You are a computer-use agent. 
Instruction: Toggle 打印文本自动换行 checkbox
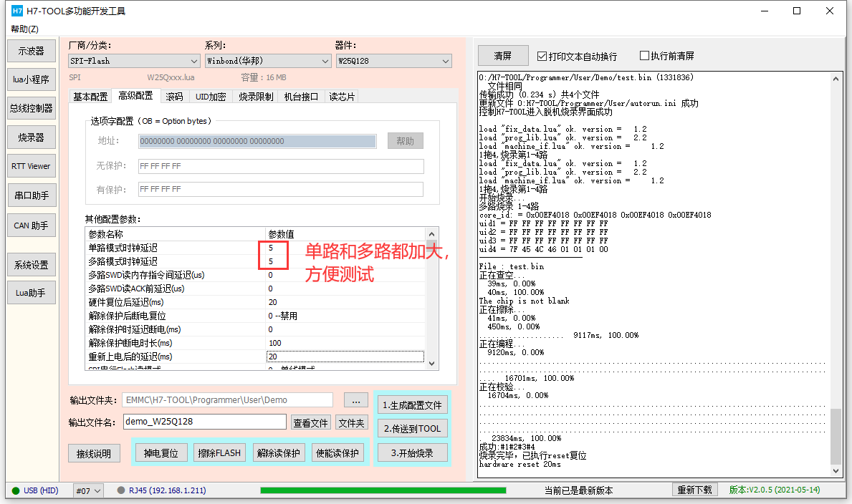tap(541, 56)
